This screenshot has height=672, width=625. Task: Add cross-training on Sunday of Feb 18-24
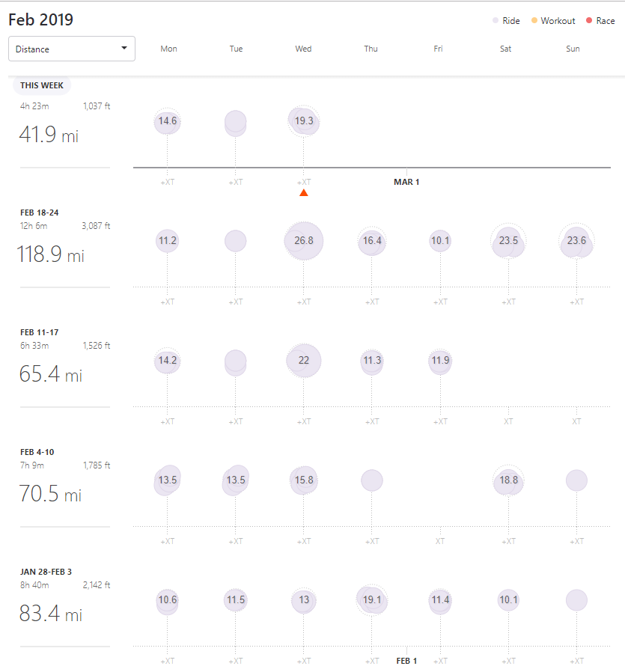pyautogui.click(x=576, y=302)
